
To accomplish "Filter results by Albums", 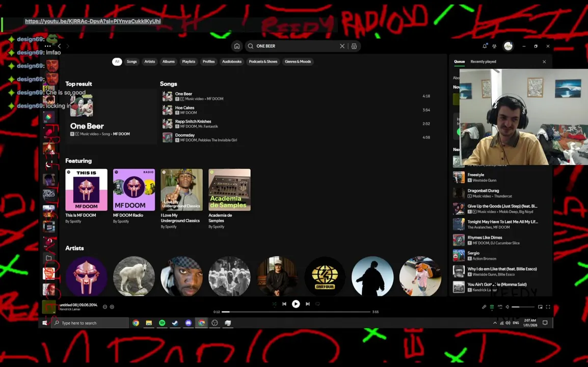I will tap(168, 62).
